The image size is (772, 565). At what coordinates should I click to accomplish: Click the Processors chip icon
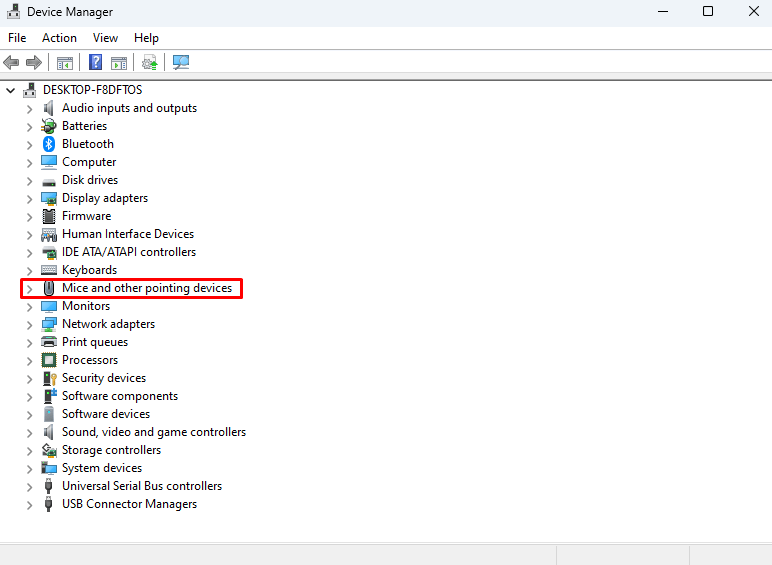click(49, 360)
